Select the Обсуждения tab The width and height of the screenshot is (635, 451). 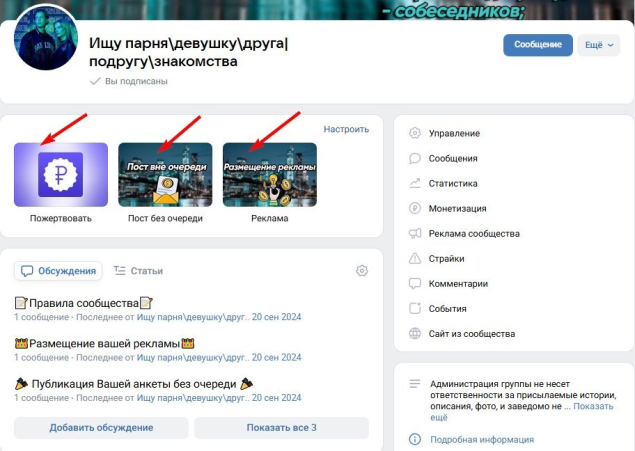[58, 271]
